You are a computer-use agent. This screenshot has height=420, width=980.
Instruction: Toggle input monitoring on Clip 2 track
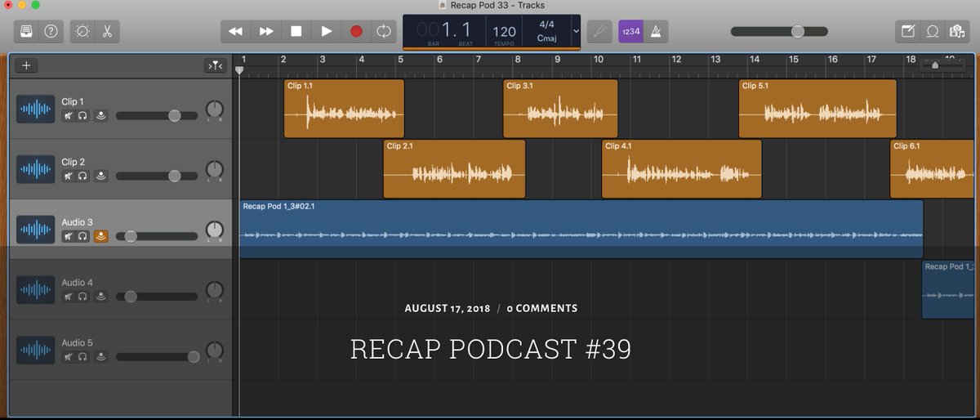click(101, 176)
